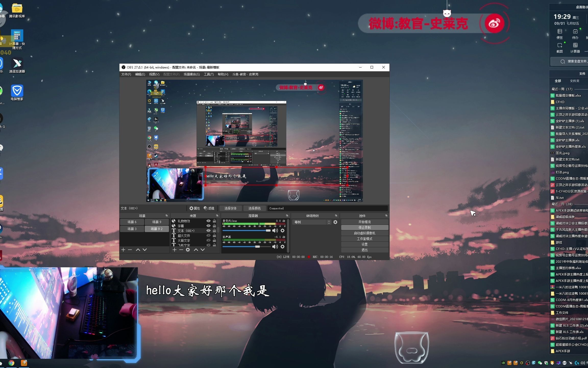The image size is (588, 368).
Task: Click the 选择字体 button
Action: (x=230, y=208)
